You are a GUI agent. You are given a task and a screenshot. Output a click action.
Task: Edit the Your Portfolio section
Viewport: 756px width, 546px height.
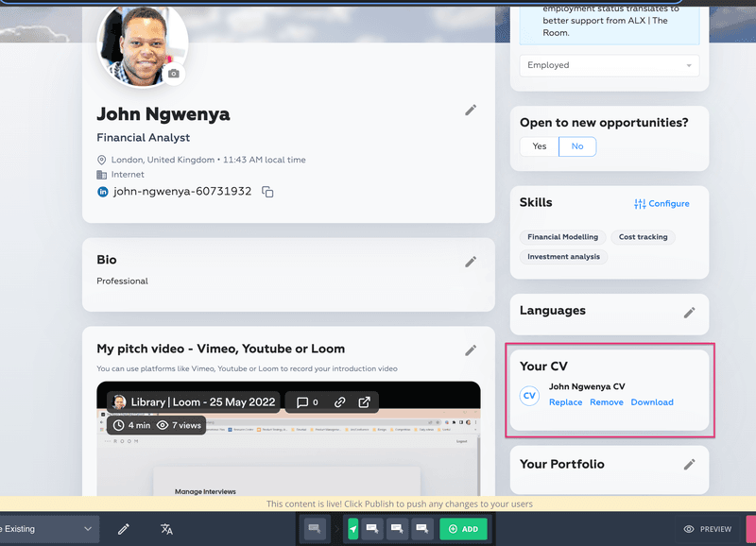tap(689, 465)
